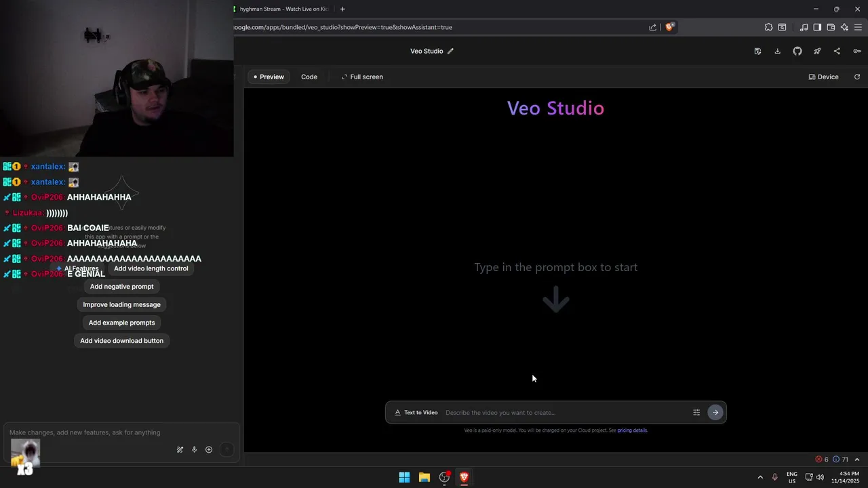Open File Explorer from taskbar

point(425,477)
